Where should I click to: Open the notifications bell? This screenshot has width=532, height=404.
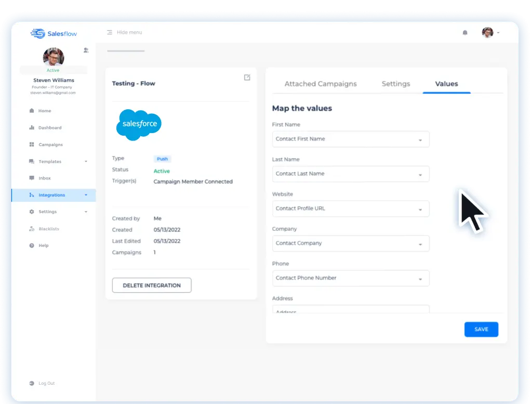[465, 33]
